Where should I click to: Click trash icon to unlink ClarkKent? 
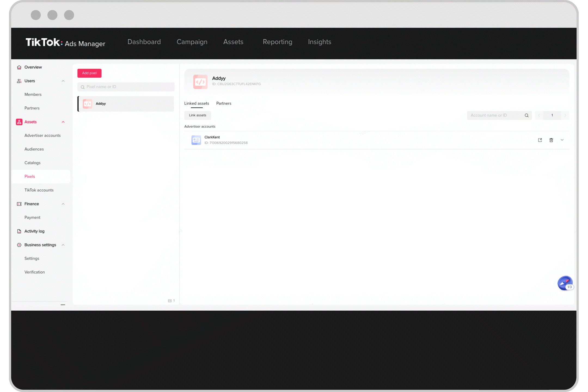pyautogui.click(x=551, y=140)
